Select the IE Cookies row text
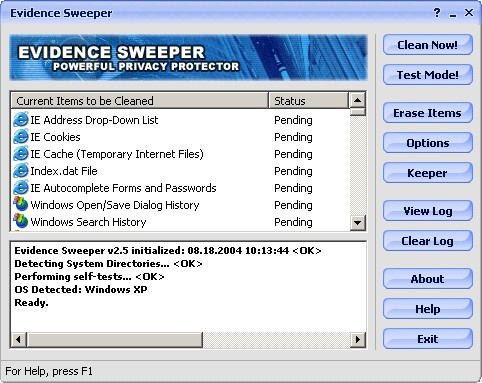 (x=55, y=137)
